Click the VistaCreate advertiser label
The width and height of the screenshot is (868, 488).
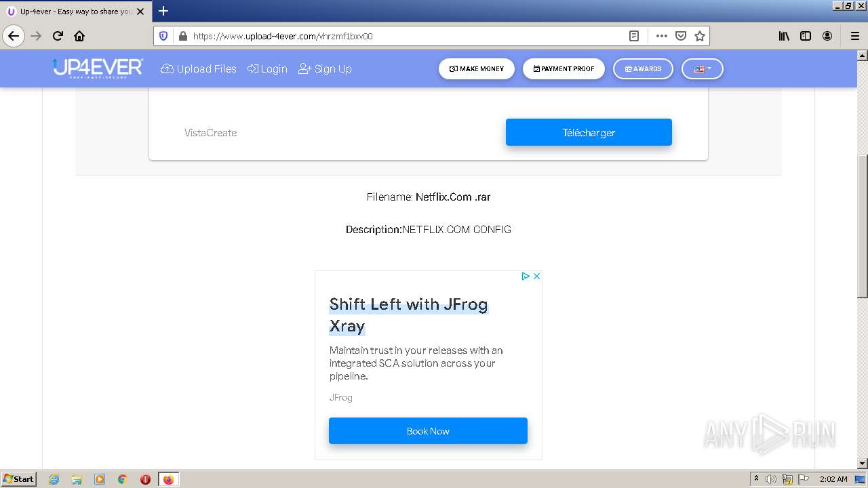(210, 133)
